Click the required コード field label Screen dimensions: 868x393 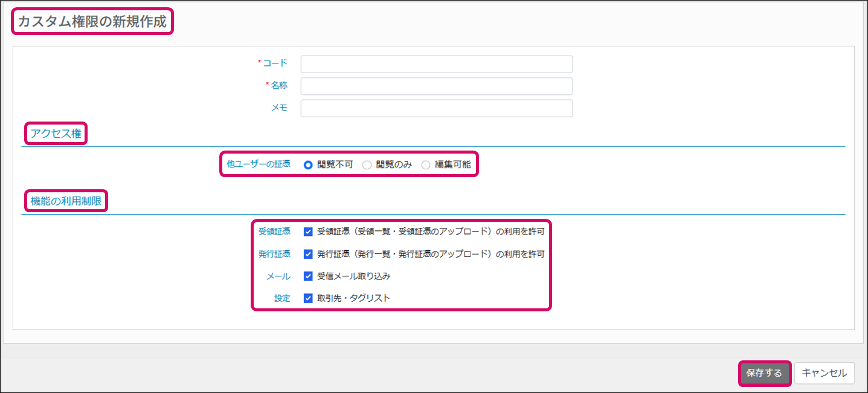click(x=275, y=63)
